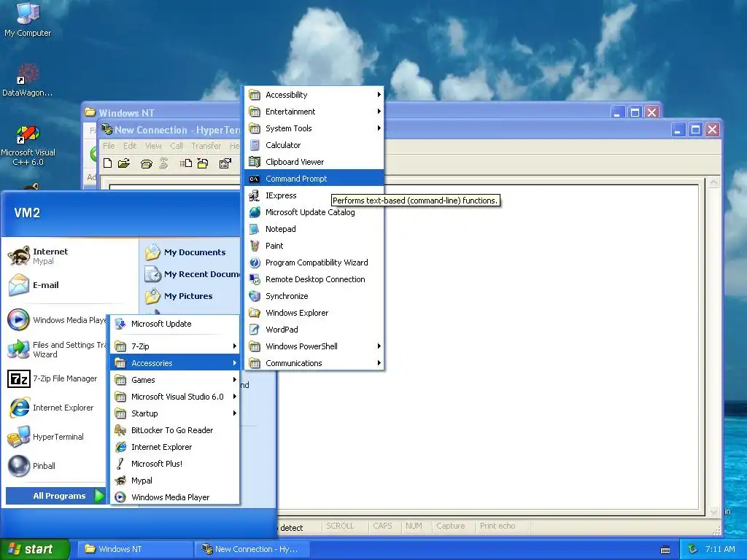
Task: Switch to Windows NT taskbar button
Action: pos(135,549)
